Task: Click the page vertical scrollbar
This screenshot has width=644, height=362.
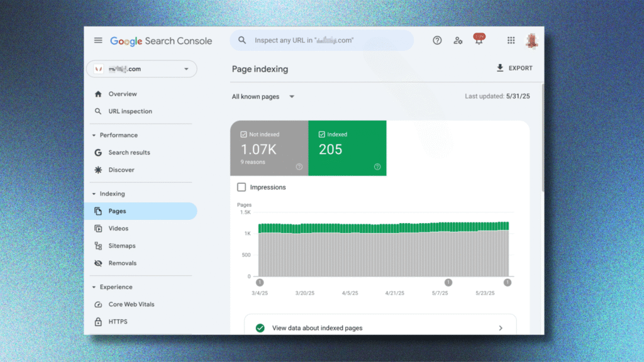Action: tap(543, 138)
